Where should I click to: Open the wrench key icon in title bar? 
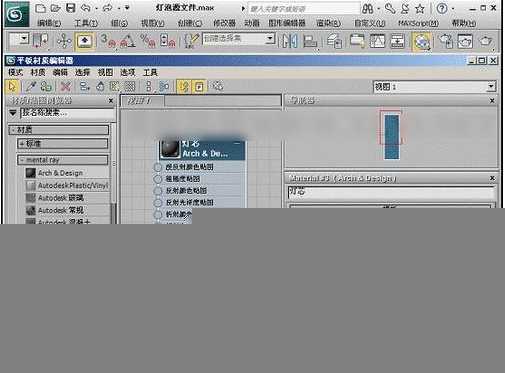(x=390, y=9)
